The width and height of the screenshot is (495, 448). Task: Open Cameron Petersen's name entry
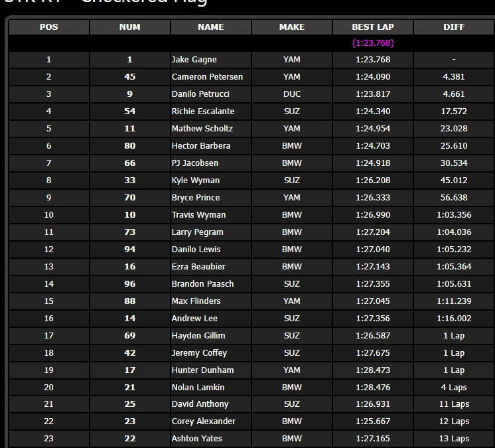(x=207, y=77)
